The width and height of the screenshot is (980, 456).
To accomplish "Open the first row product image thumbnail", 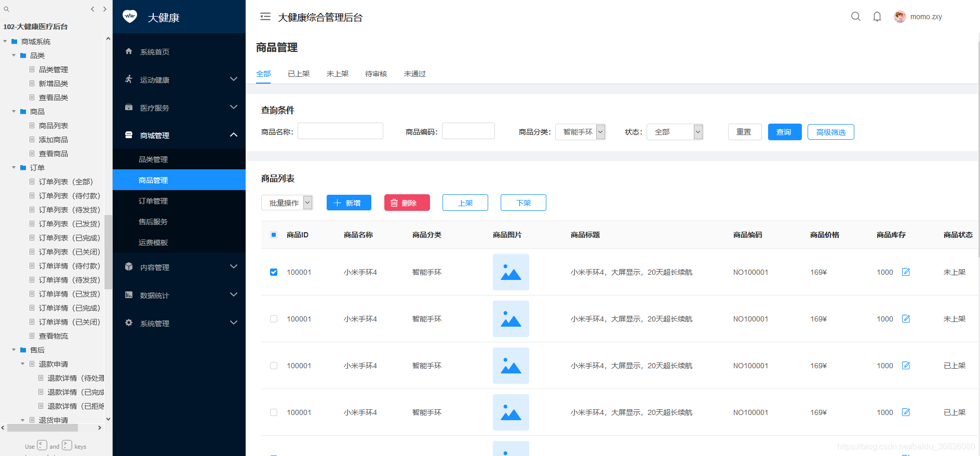I will [x=511, y=272].
